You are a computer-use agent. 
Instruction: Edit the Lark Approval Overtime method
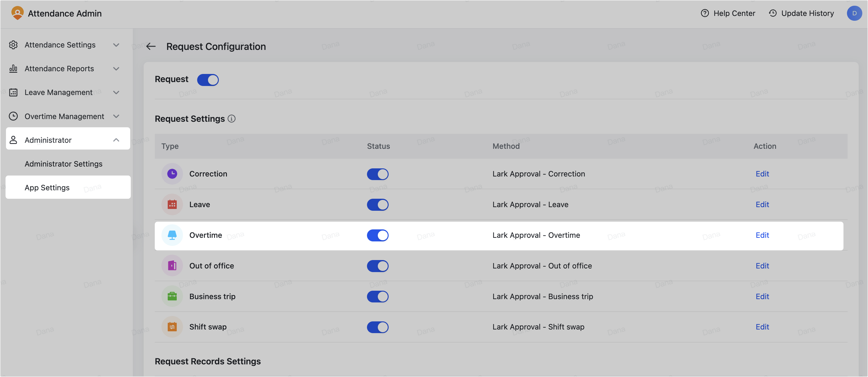point(762,235)
